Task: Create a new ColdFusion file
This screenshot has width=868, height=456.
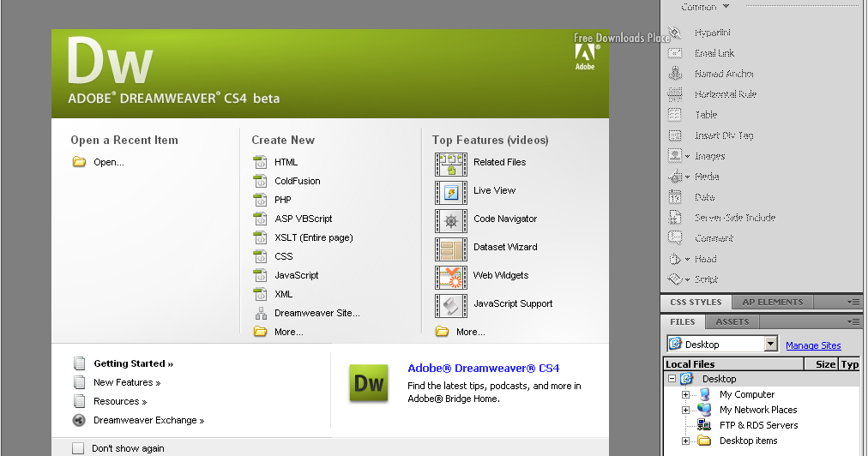Action: coord(298,181)
